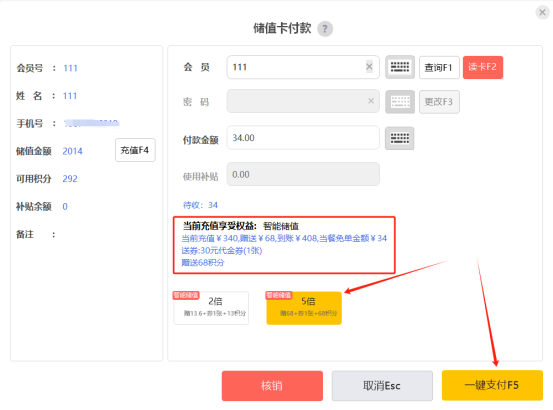This screenshot has height=410, width=553.
Task: Focus the 会员 member input field
Action: [x=303, y=67]
